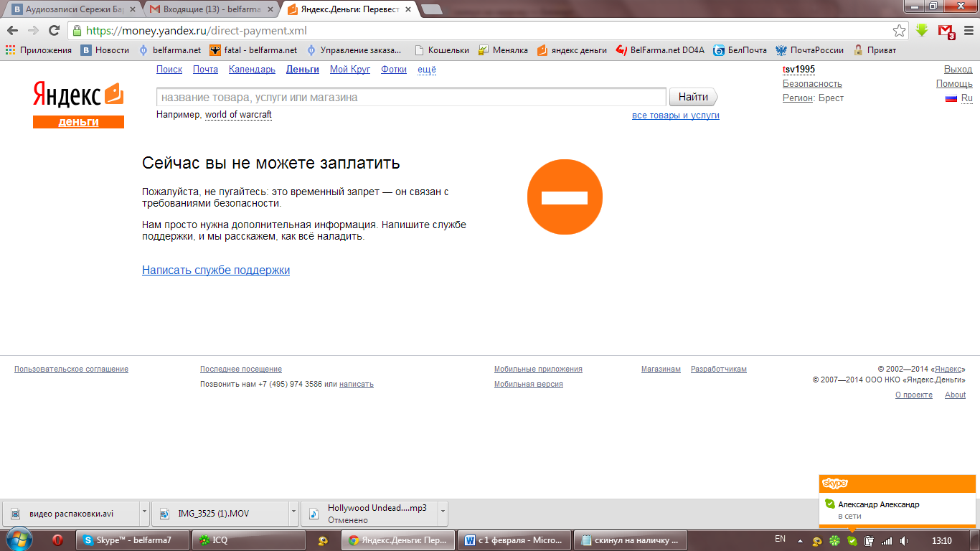Open Фотки in top menu
Image resolution: width=980 pixels, height=551 pixels.
pos(394,70)
